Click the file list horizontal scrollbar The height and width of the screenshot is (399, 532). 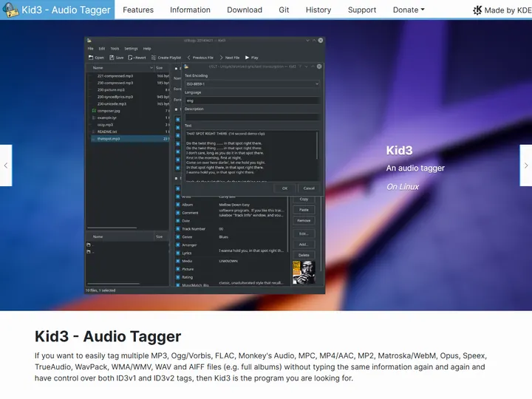[112, 228]
